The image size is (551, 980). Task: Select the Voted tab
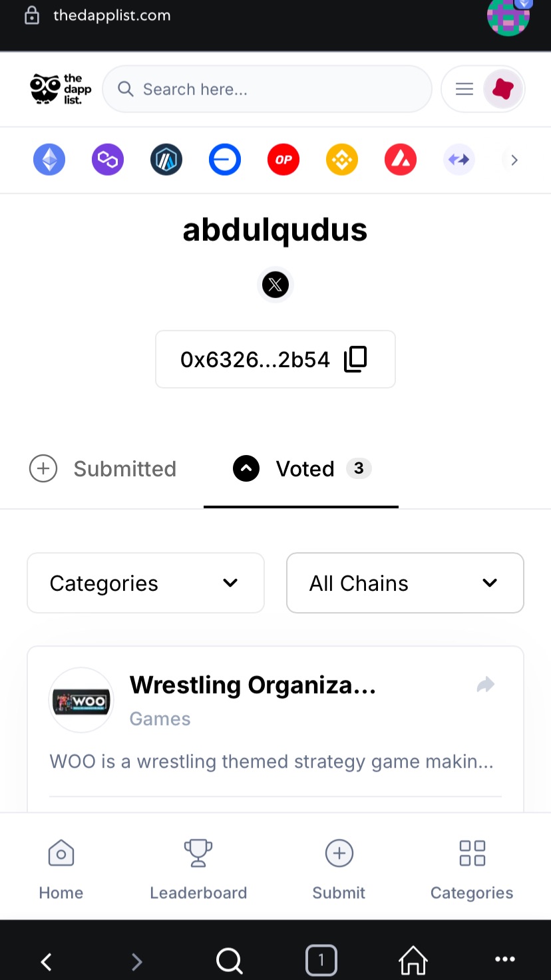click(301, 468)
